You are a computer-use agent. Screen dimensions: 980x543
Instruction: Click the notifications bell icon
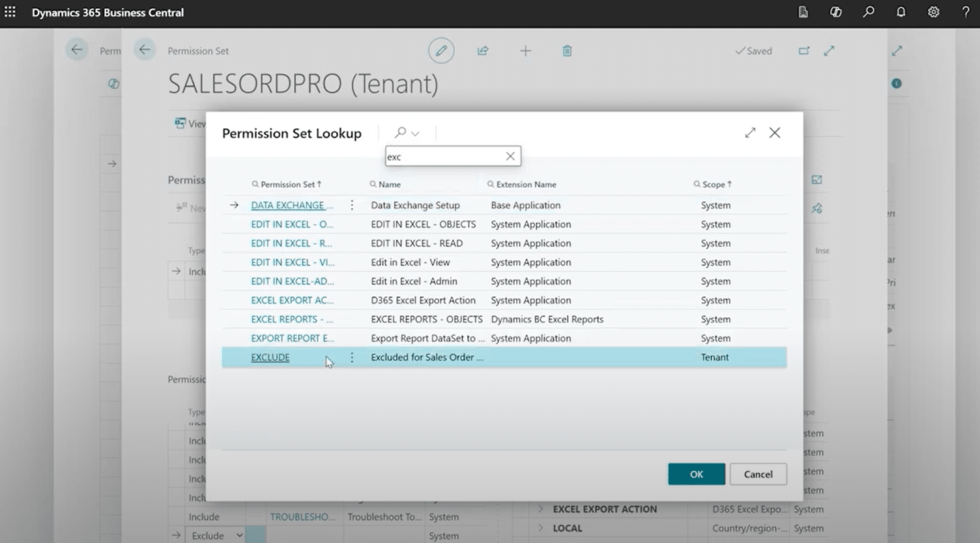click(901, 12)
